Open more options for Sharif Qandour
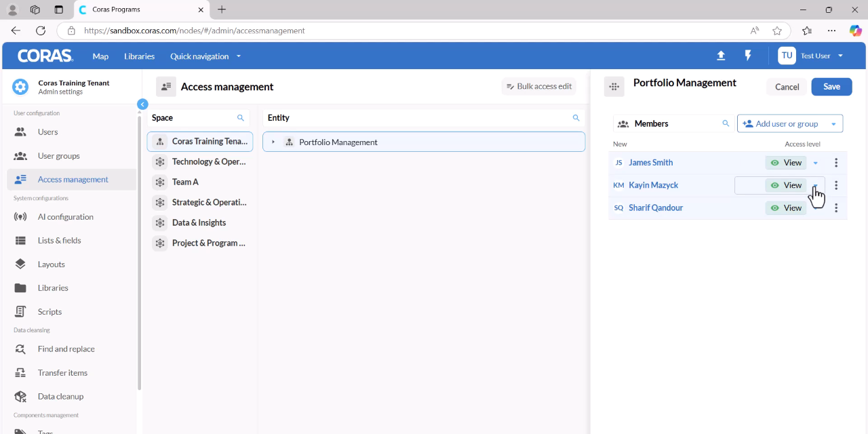Screen dimensions: 868x434 [836, 208]
